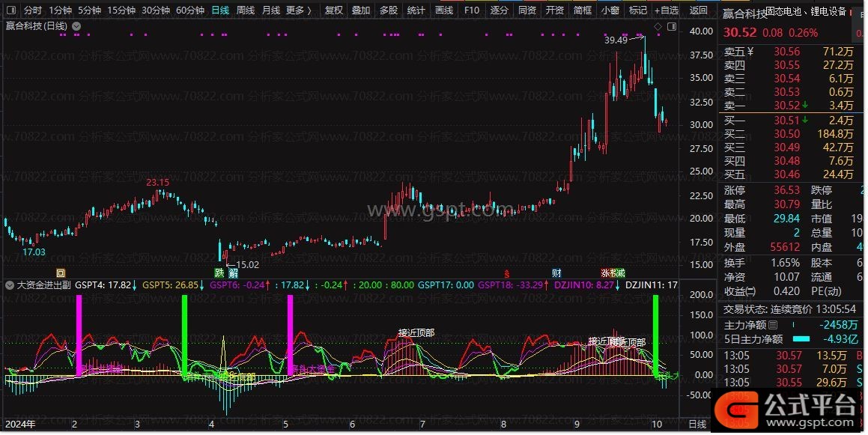Click the 复权 toolbar button
The width and height of the screenshot is (868, 435).
334,10
